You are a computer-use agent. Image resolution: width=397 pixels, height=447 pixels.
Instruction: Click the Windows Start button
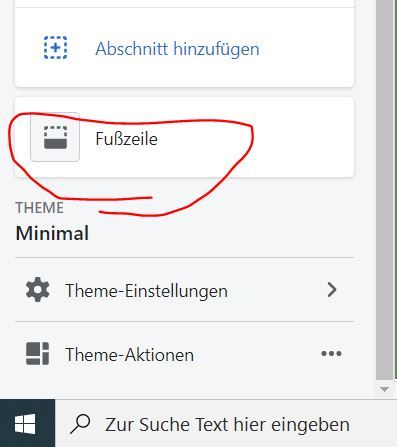[25, 424]
